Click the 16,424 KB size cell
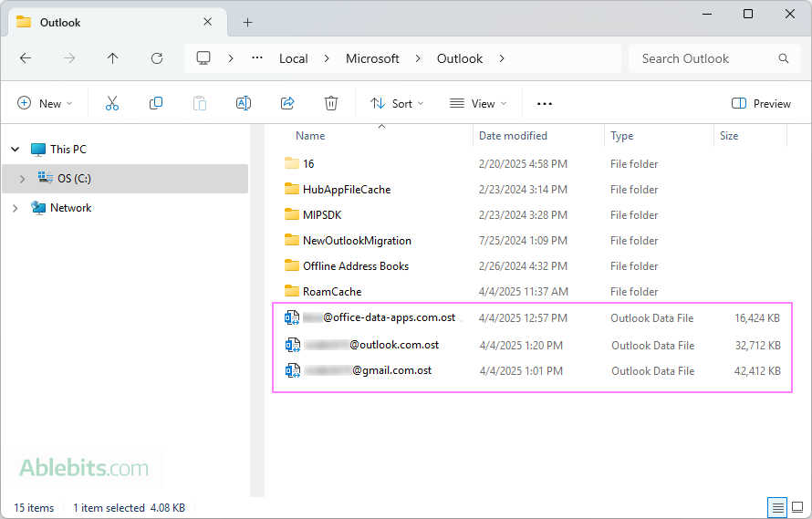This screenshot has height=519, width=812. pyautogui.click(x=756, y=318)
